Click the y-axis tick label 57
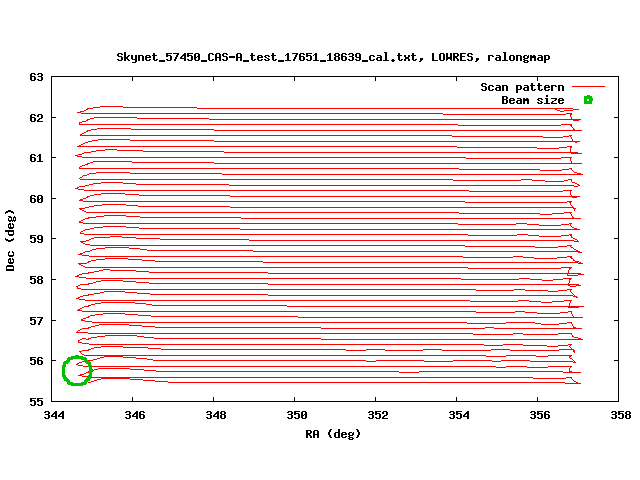 click(36, 321)
